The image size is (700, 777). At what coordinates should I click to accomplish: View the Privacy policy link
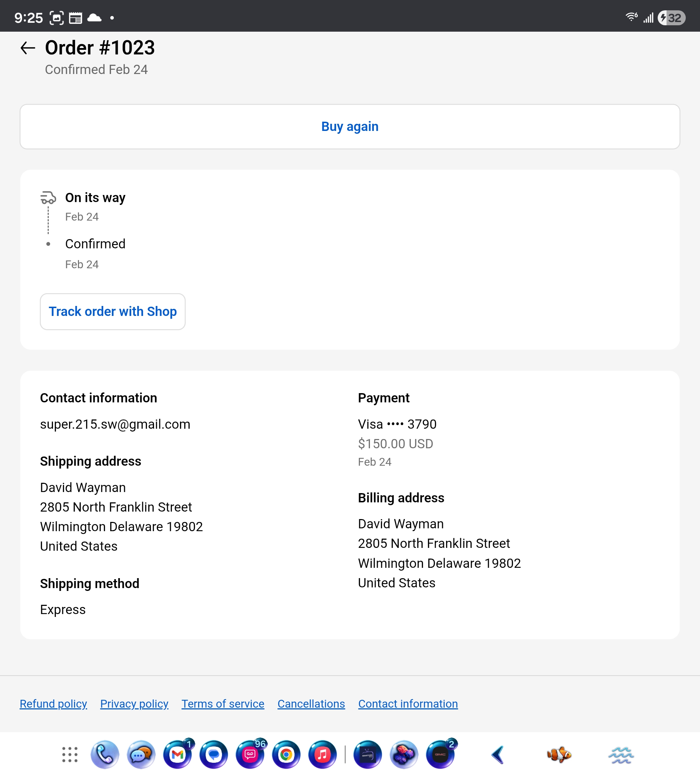tap(134, 703)
